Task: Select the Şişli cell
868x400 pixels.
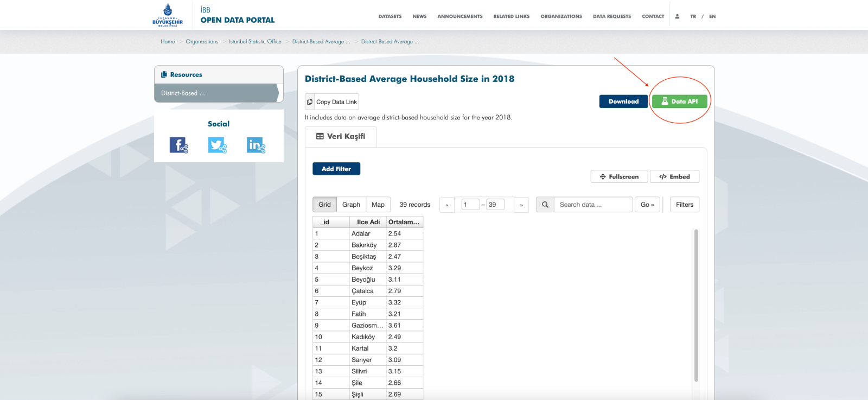Action: 368,394
